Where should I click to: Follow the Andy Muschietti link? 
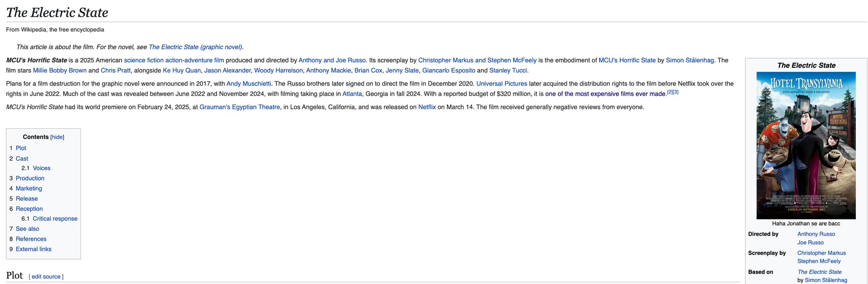tap(249, 84)
